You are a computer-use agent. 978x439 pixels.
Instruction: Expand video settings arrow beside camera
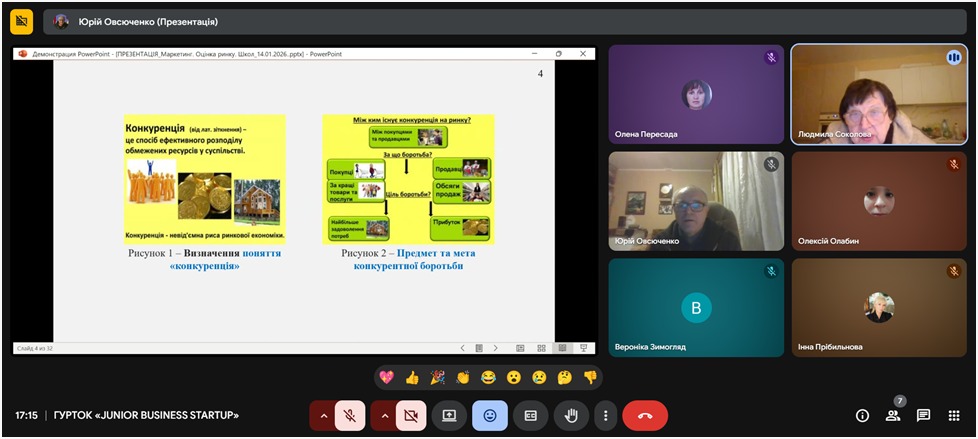pos(384,415)
